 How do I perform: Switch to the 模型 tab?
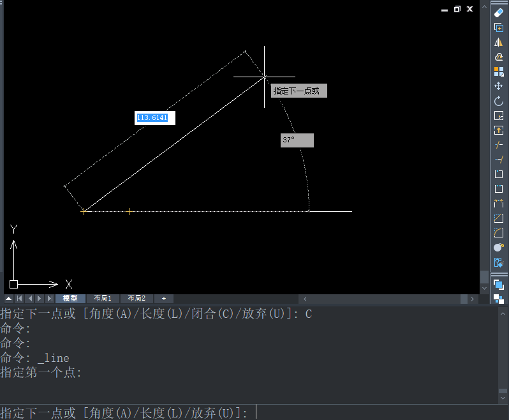[70, 299]
